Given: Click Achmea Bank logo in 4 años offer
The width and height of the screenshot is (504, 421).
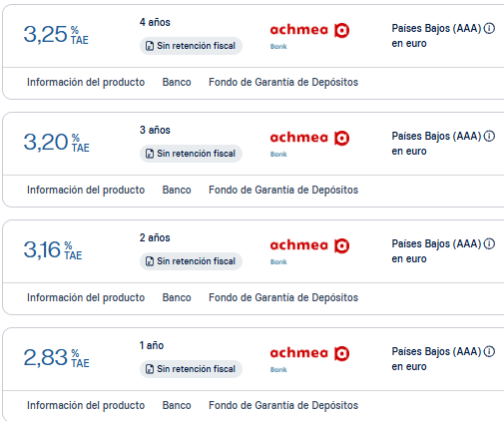Looking at the screenshot, I should point(309,36).
